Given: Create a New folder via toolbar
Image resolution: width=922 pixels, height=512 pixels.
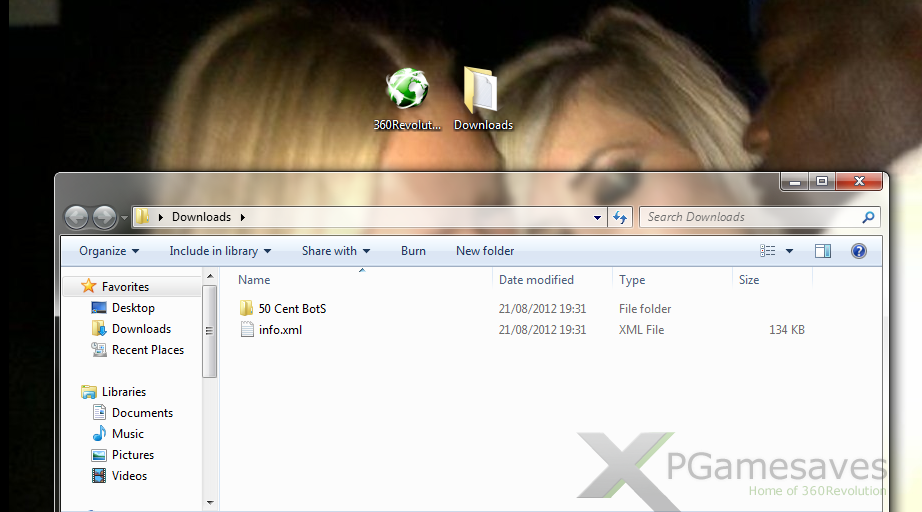Looking at the screenshot, I should point(485,251).
